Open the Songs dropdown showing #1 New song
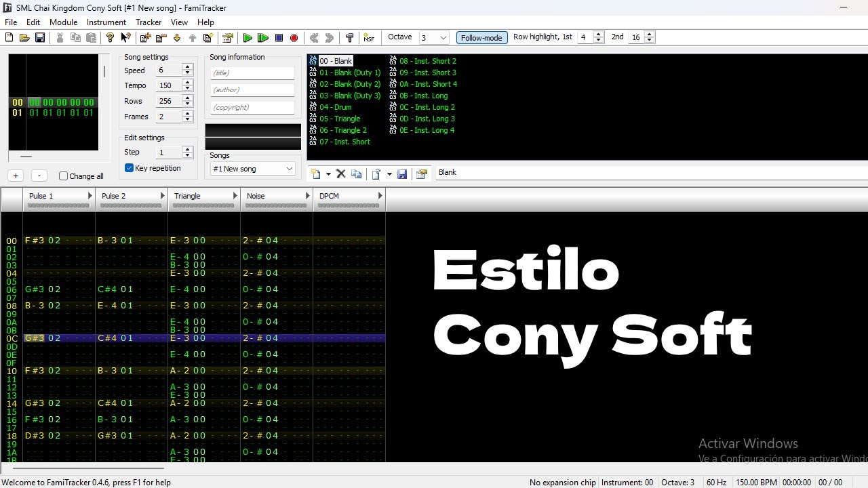Screen dimensions: 868x488 (253, 169)
